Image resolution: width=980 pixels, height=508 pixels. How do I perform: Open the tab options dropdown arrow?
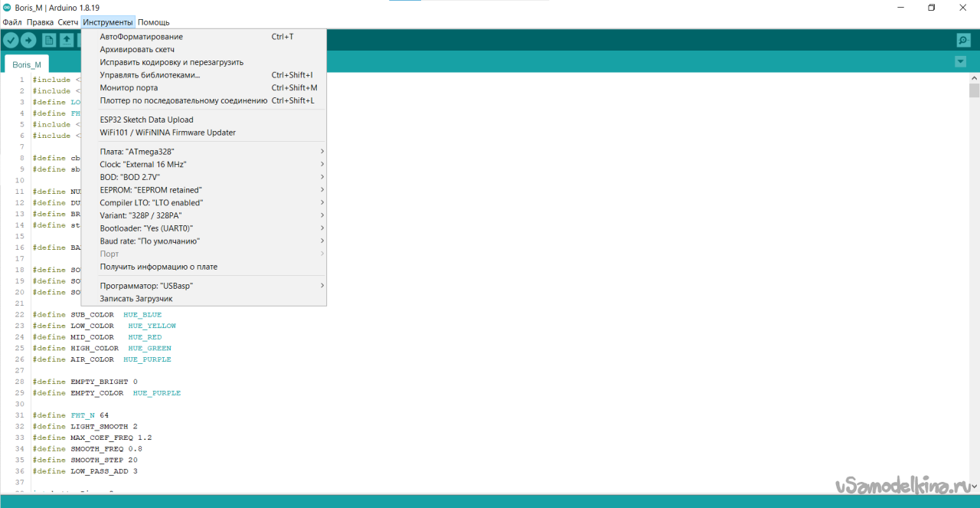click(960, 61)
